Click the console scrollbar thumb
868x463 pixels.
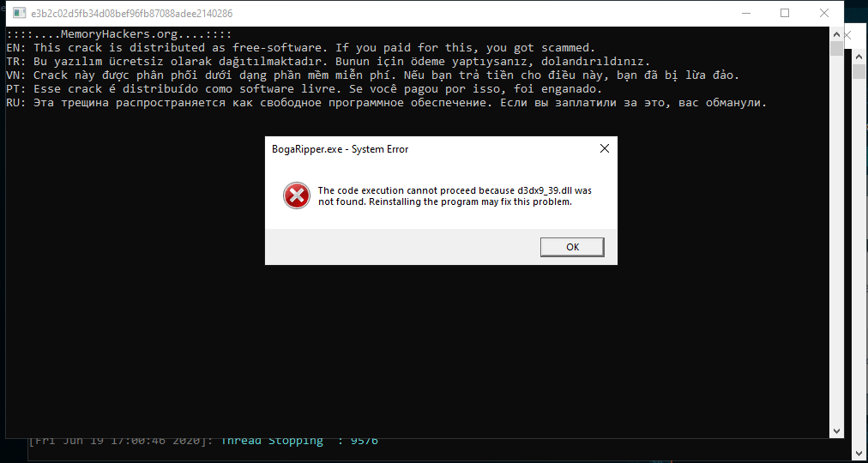(836, 48)
